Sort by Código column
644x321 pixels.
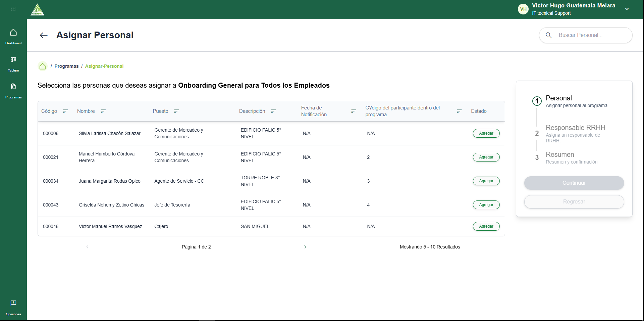click(x=65, y=111)
